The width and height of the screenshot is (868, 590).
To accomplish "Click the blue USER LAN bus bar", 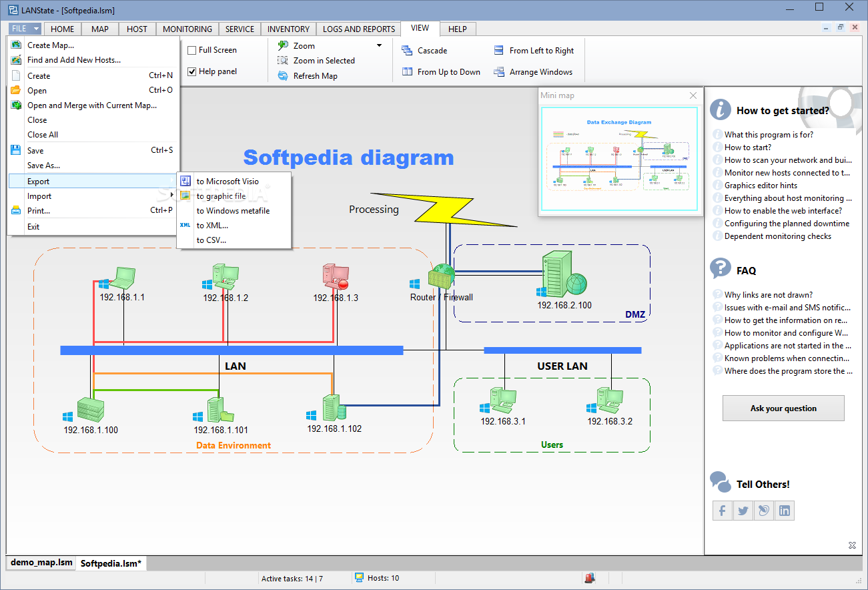I will tap(562, 350).
